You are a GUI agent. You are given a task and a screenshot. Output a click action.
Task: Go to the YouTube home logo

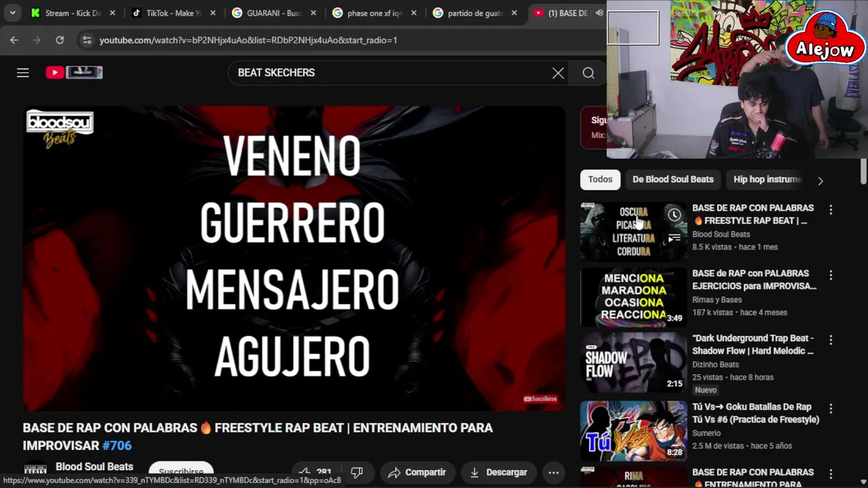74,73
